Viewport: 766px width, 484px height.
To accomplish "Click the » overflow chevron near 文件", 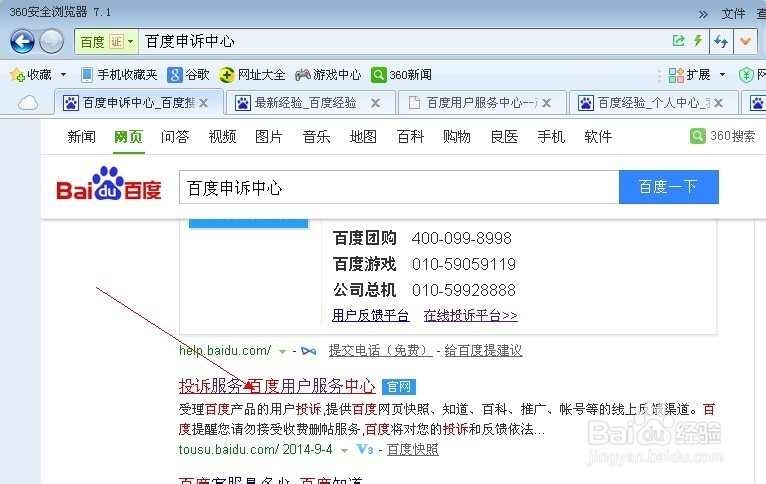I will coord(703,15).
